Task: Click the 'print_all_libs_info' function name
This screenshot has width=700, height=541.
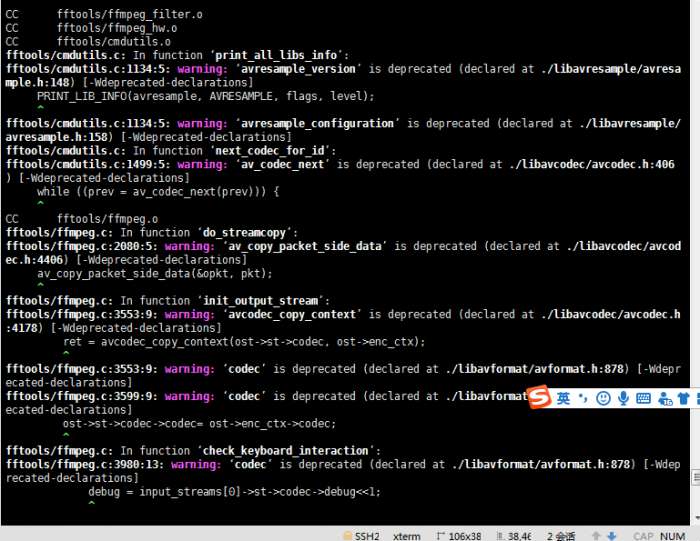Action: click(276, 55)
